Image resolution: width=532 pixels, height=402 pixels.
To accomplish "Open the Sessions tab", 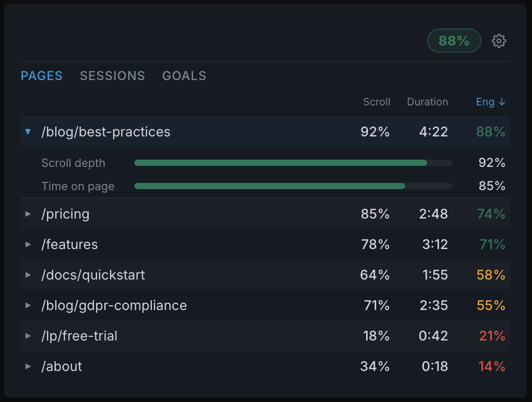I will point(112,76).
